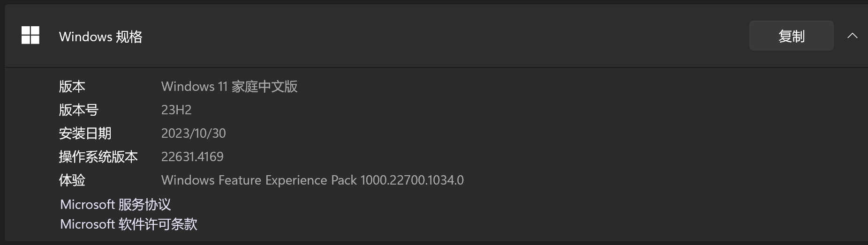Click the Windows 规格 heading text
The height and width of the screenshot is (245, 868).
100,37
